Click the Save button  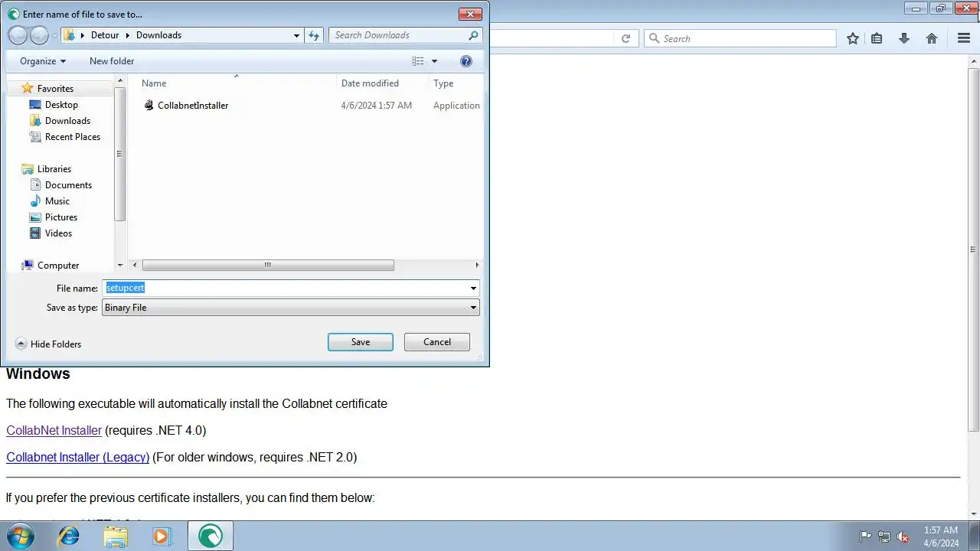pyautogui.click(x=361, y=342)
